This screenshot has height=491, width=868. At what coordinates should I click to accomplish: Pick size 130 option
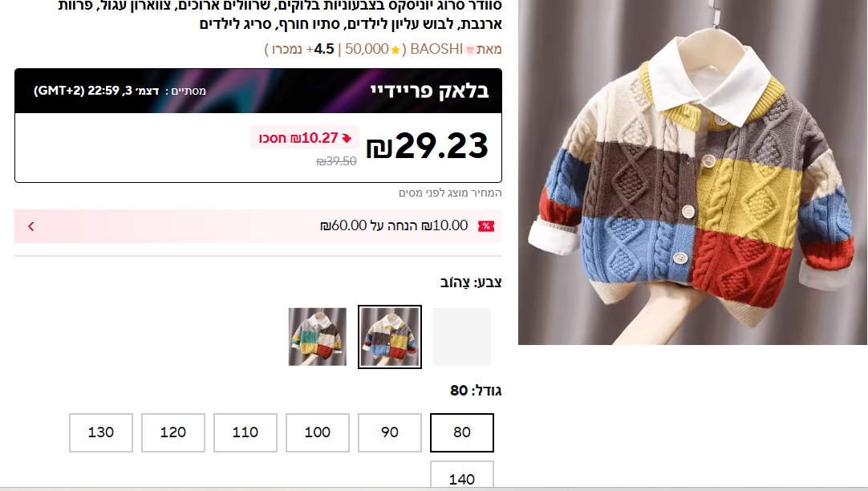click(x=101, y=432)
